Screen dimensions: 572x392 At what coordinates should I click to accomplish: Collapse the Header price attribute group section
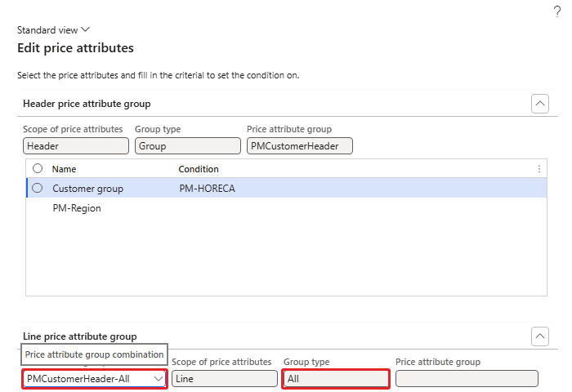tap(540, 104)
